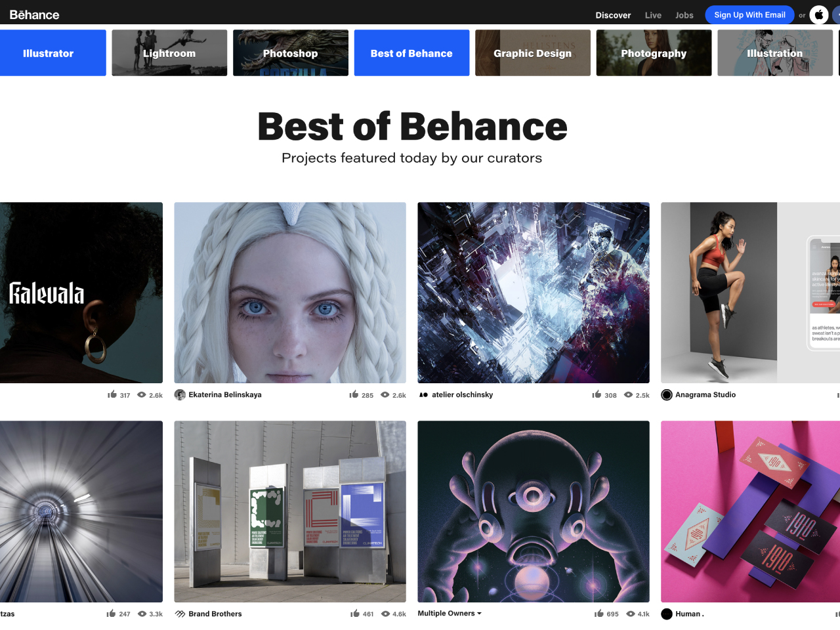
Task: Click the Human. avatar icon
Action: click(x=667, y=614)
